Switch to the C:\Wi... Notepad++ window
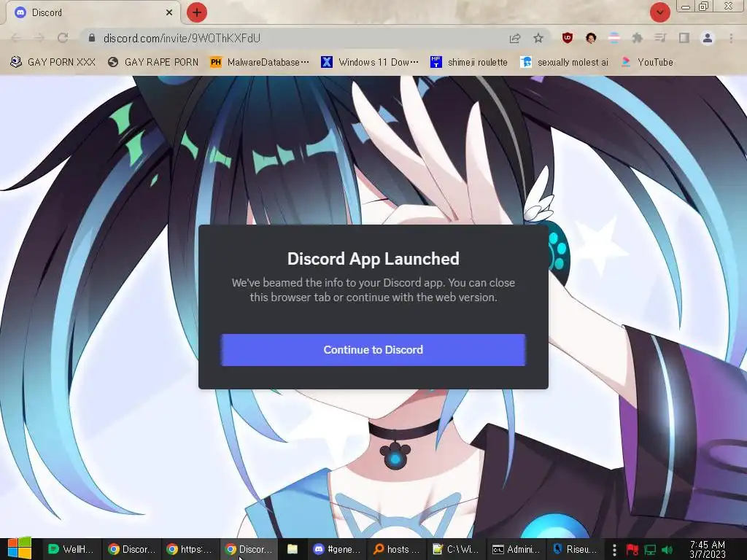 coord(455,550)
